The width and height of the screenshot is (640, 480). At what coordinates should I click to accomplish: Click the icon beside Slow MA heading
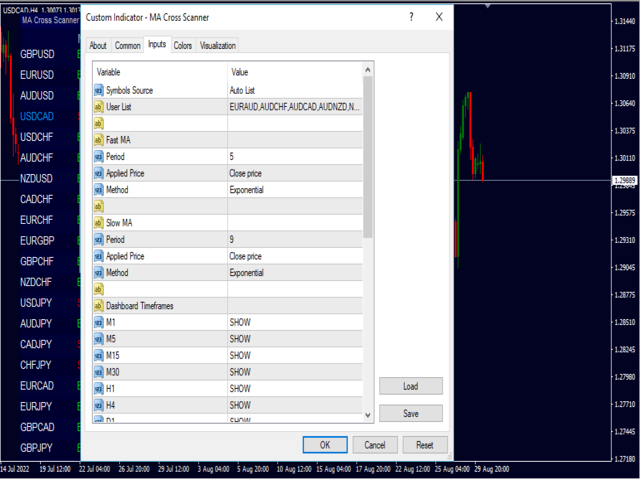99,223
